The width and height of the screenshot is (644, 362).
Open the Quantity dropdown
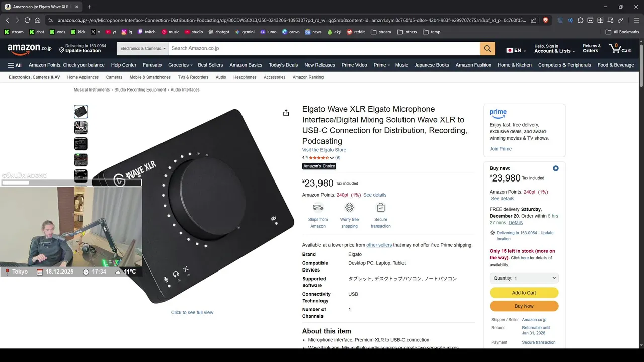(524, 278)
